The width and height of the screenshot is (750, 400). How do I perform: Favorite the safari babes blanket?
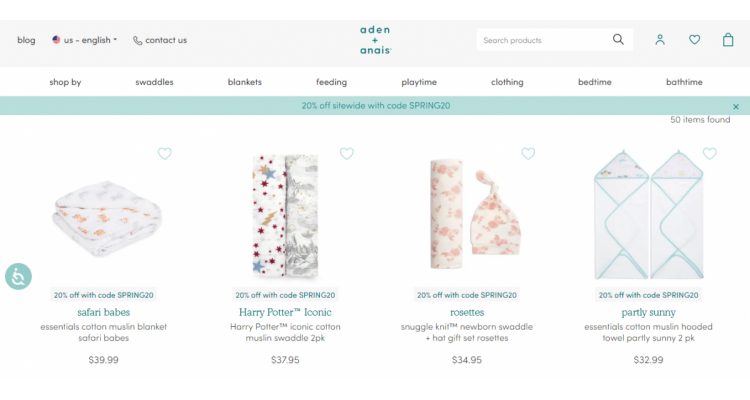click(x=165, y=154)
